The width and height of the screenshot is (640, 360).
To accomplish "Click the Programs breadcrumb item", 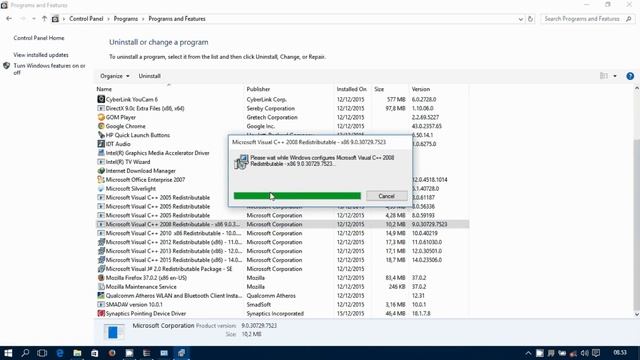I will pos(126,19).
